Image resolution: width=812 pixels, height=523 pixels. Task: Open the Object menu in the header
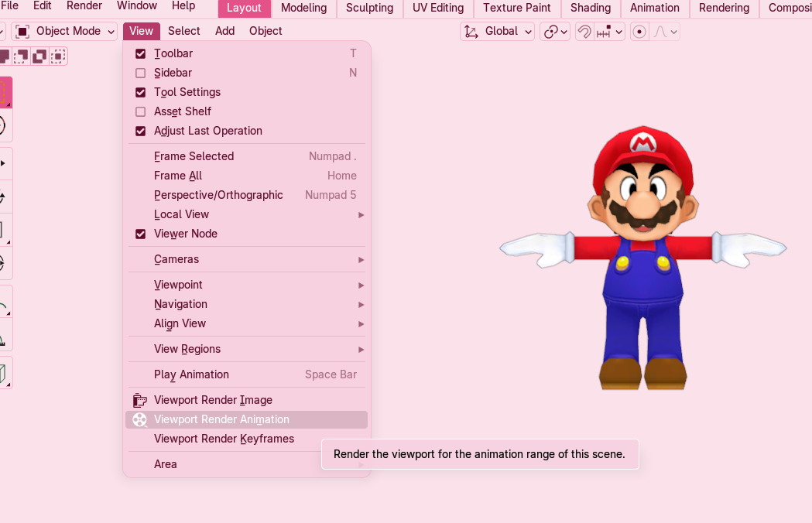pyautogui.click(x=266, y=32)
